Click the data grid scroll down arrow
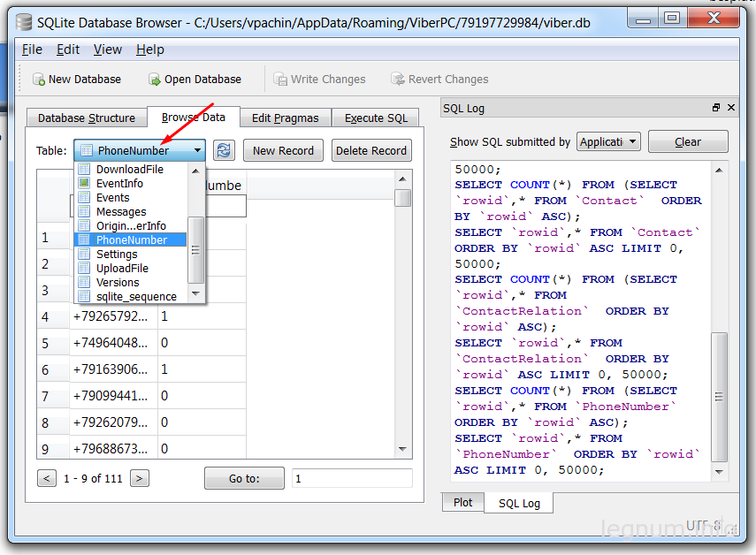 pos(403,449)
